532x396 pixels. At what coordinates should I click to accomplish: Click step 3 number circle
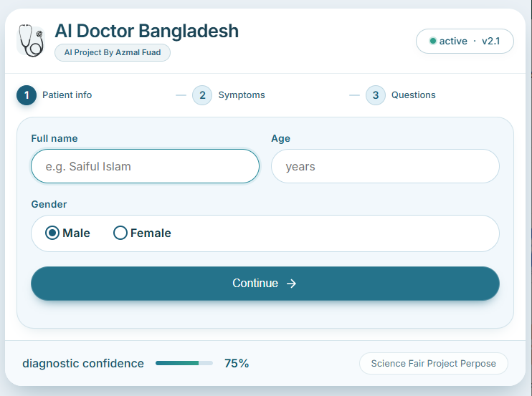point(376,95)
